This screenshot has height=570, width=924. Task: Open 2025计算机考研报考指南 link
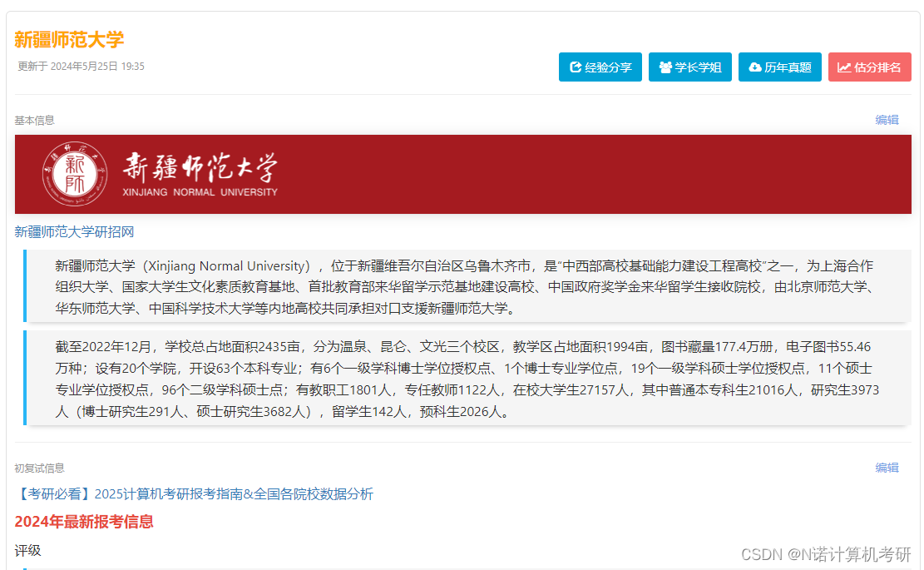[194, 494]
